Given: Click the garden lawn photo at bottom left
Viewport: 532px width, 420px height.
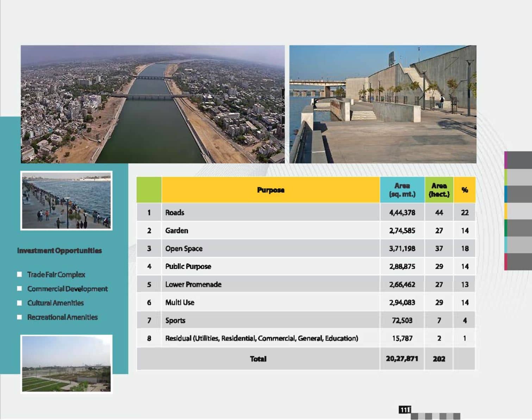Looking at the screenshot, I should pos(66,363).
